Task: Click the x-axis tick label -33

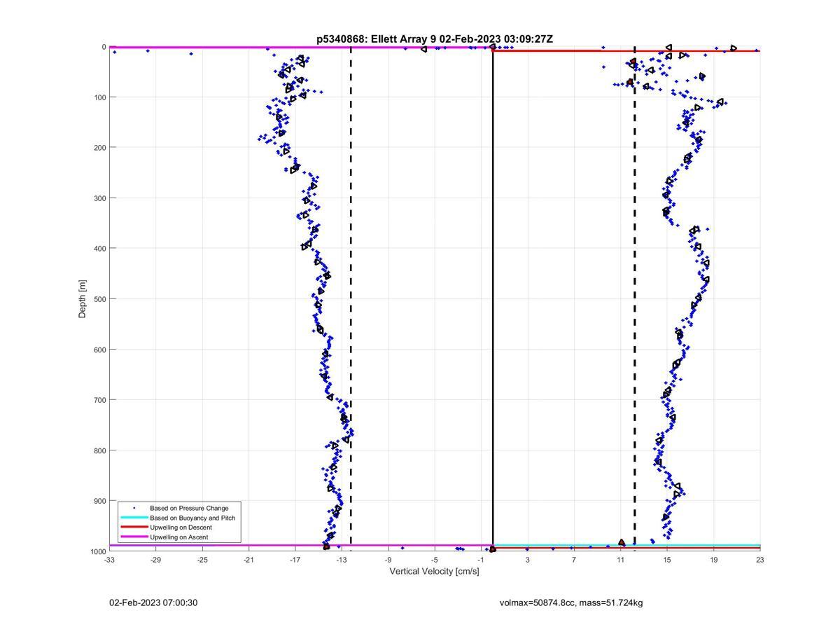Action: click(109, 560)
